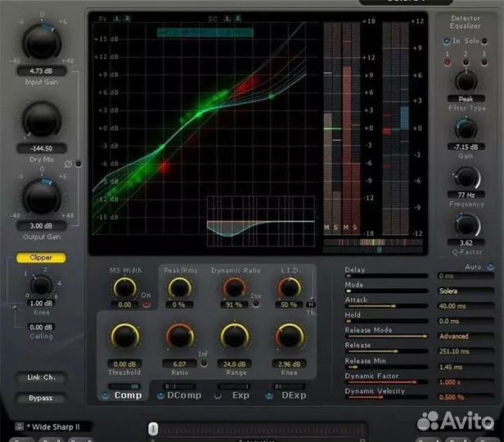Click the Hold slider
504x442 pixels.
[386, 321]
